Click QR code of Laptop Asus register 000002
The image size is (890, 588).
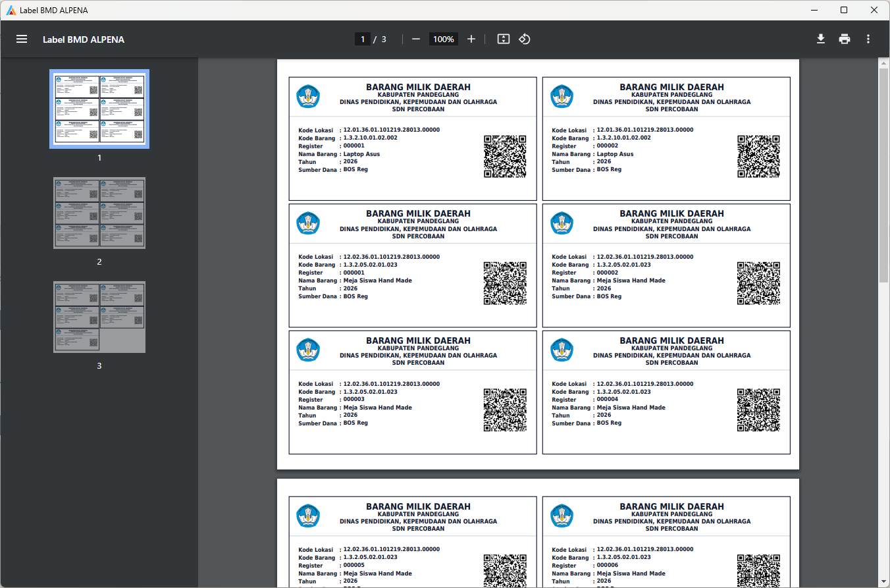[x=758, y=157]
